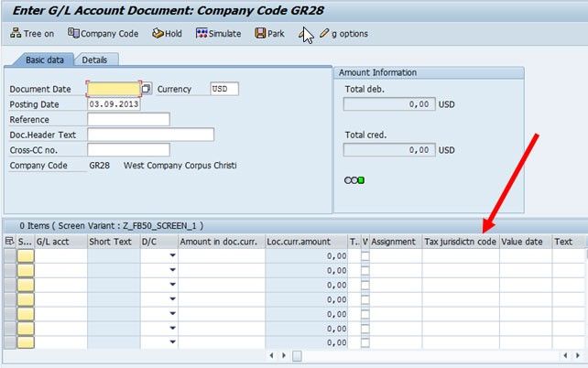Open D/C dropdown in fourth item row

pyautogui.click(x=172, y=298)
